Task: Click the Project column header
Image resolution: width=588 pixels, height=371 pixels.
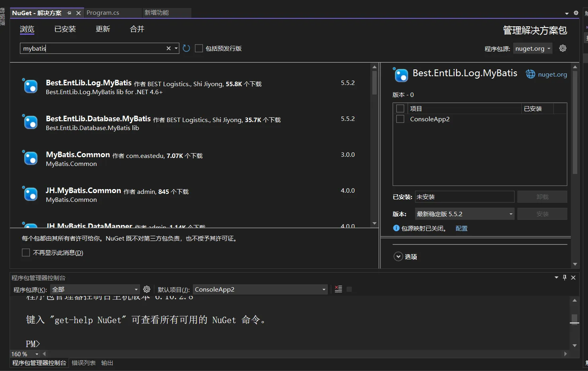Action: [x=464, y=109]
